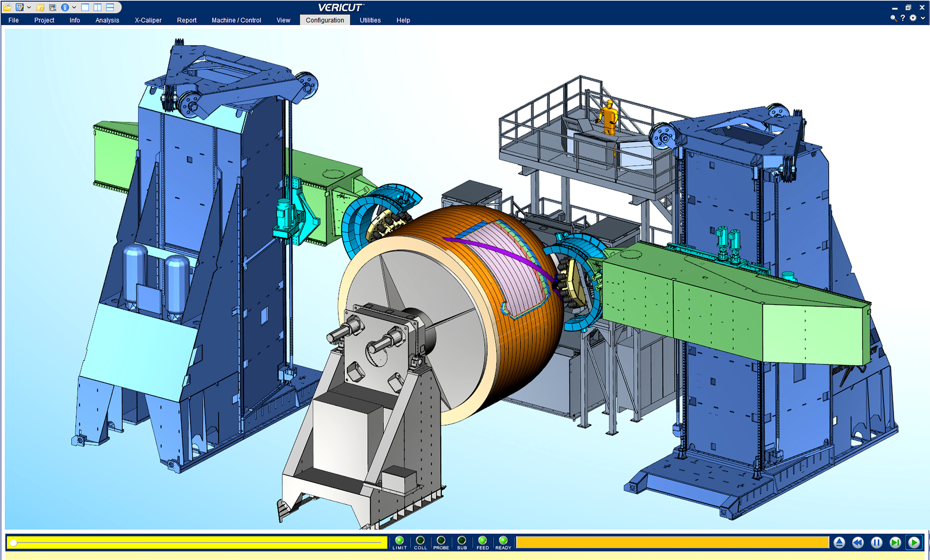
Task: Toggle the PROBE indicator light
Action: [441, 540]
